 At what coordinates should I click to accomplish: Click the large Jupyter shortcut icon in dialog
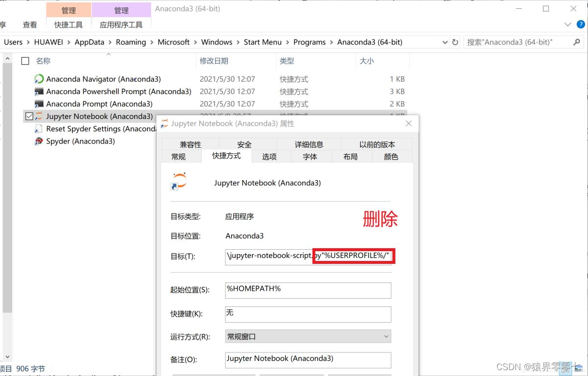tap(178, 181)
